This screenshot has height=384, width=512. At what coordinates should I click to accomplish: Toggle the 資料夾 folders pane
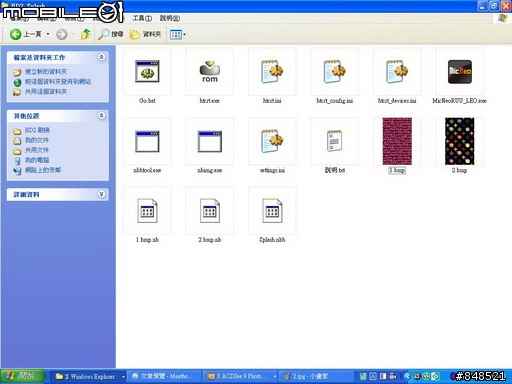point(145,34)
